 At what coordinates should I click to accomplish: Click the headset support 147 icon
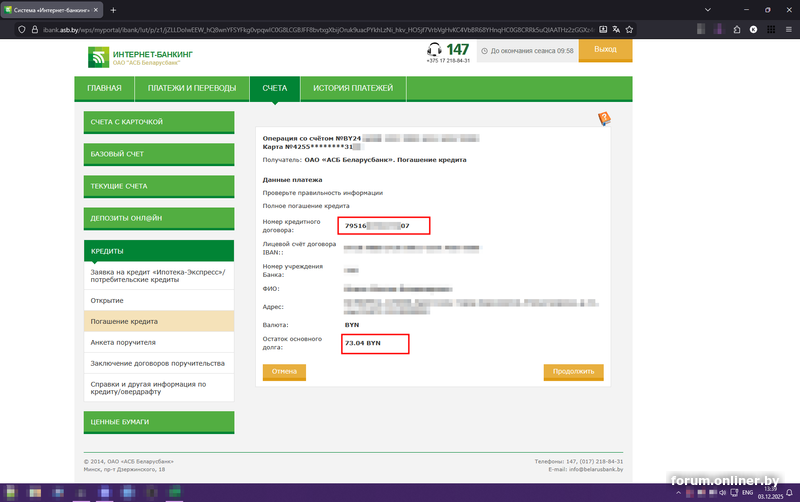[x=434, y=49]
